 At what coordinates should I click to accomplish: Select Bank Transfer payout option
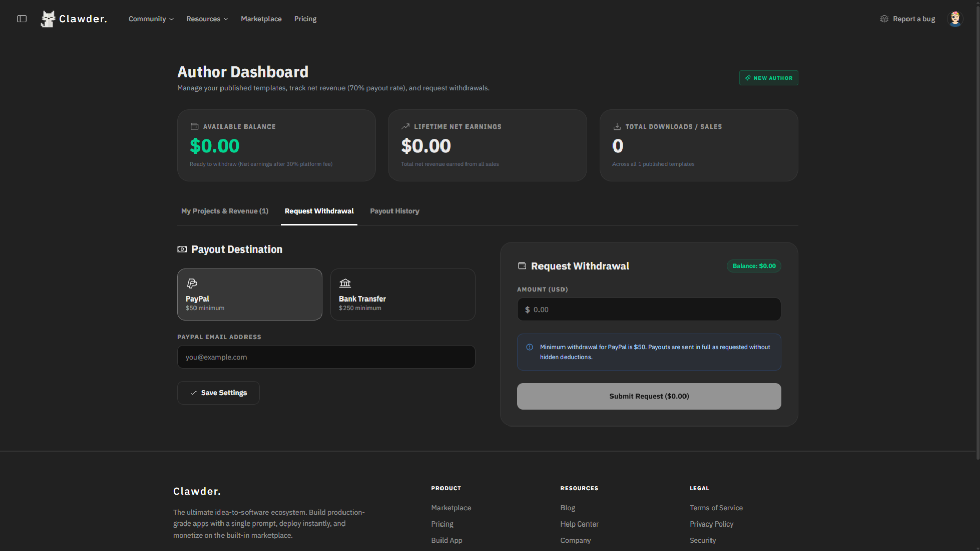403,295
